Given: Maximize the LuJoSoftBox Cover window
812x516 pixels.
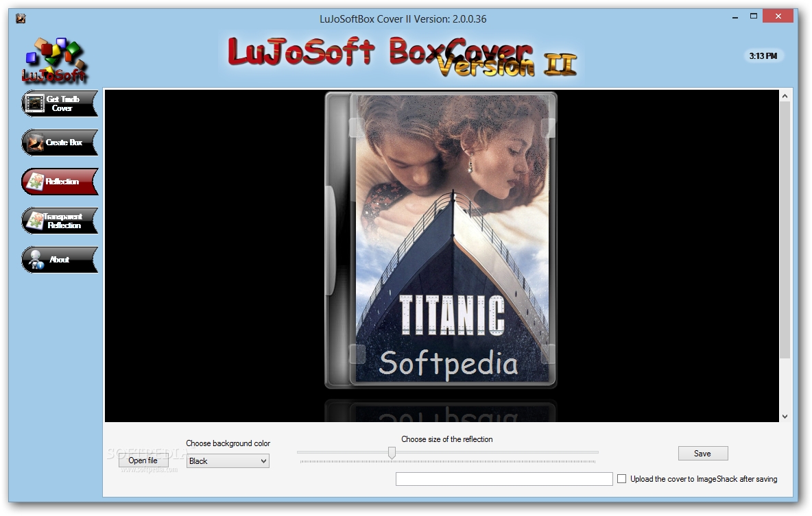Looking at the screenshot, I should point(754,16).
